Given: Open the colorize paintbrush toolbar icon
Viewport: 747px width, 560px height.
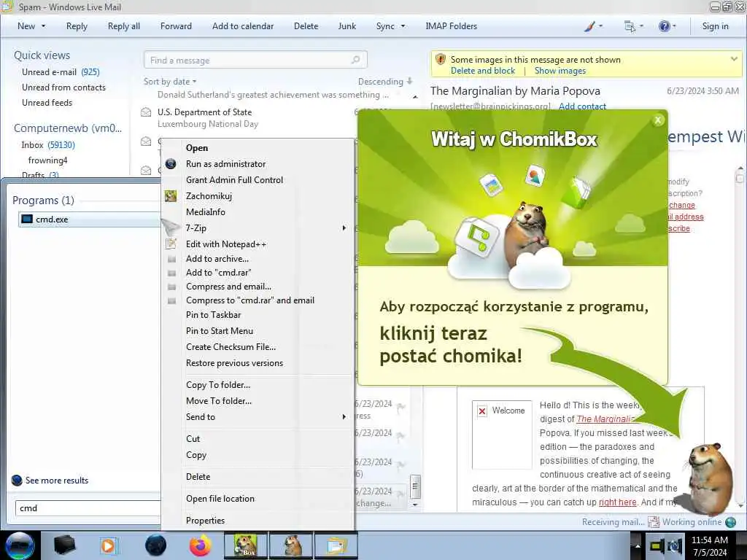Looking at the screenshot, I should [x=589, y=27].
